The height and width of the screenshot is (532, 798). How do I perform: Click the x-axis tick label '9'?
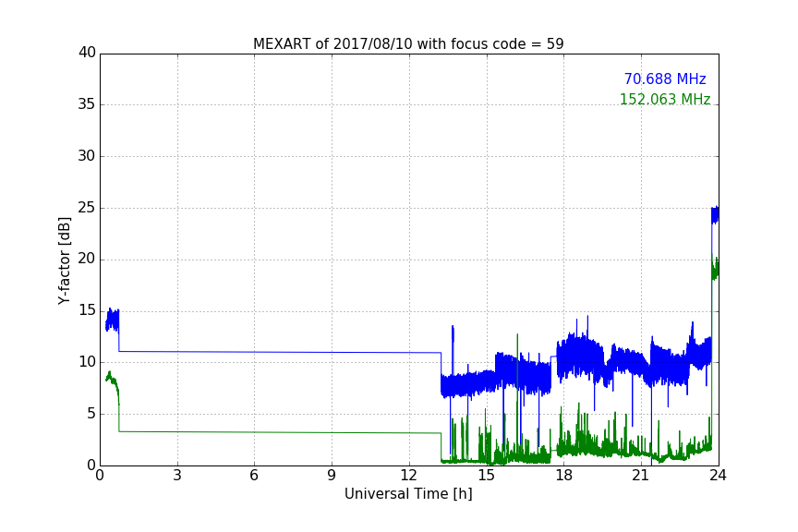[332, 476]
